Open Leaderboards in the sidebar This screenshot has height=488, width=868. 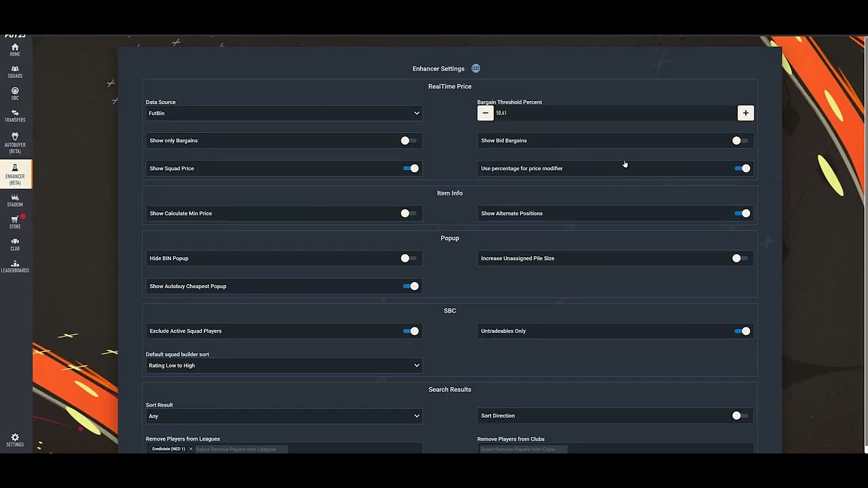pos(15,266)
